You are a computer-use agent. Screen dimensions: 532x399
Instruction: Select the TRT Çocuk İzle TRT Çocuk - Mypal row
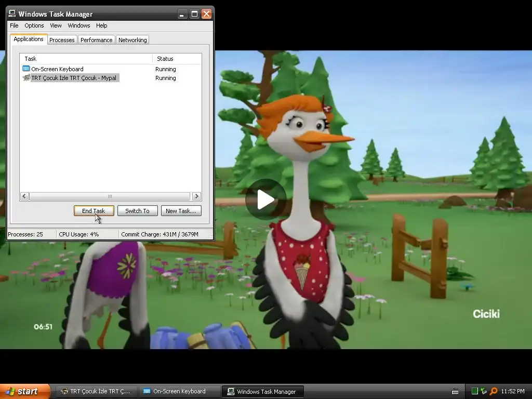[111, 78]
